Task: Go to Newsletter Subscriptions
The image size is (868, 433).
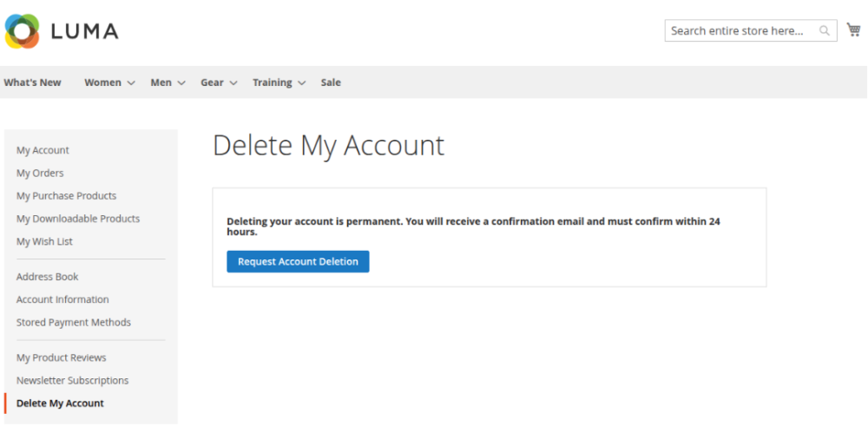Action: point(72,380)
